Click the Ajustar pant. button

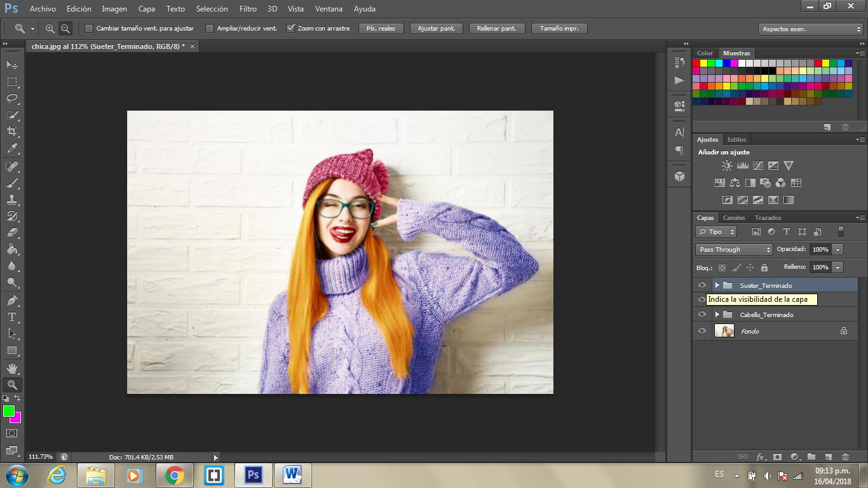(436, 29)
